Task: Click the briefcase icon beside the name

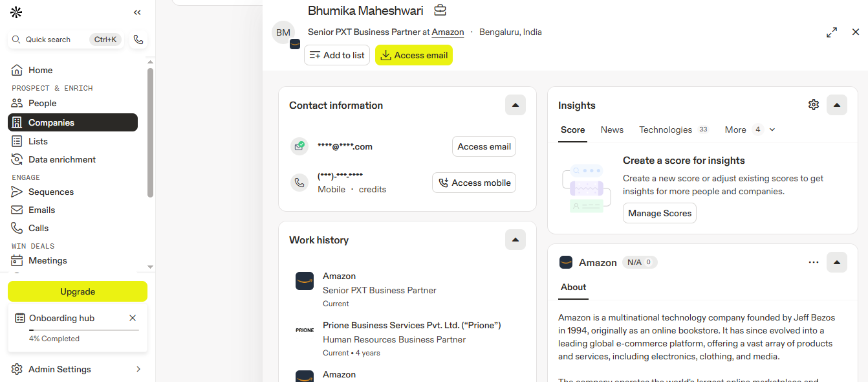Action: [440, 10]
